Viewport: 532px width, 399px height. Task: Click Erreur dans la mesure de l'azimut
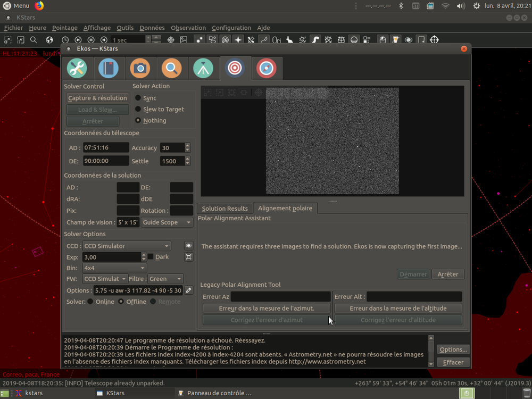tap(267, 308)
